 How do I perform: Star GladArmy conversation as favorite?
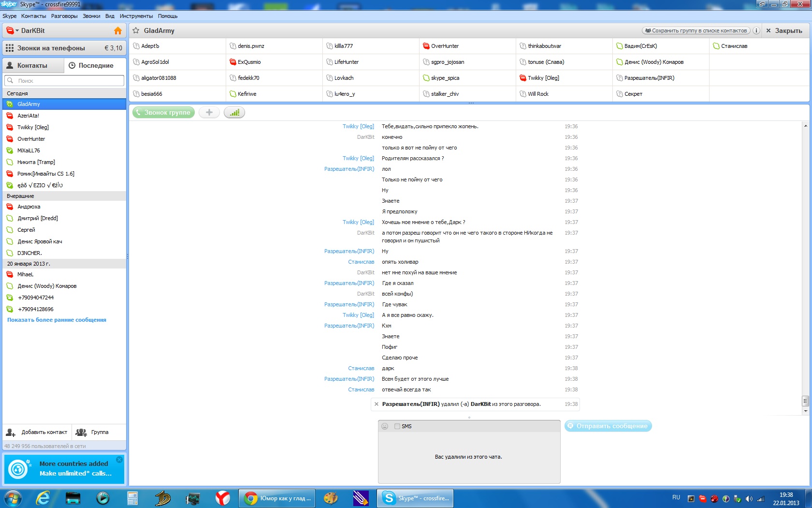pyautogui.click(x=136, y=30)
